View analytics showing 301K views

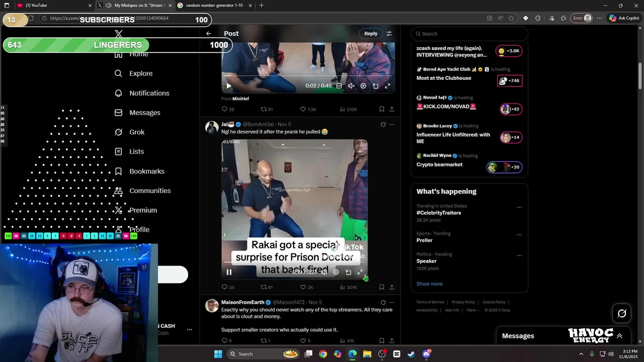point(348,287)
